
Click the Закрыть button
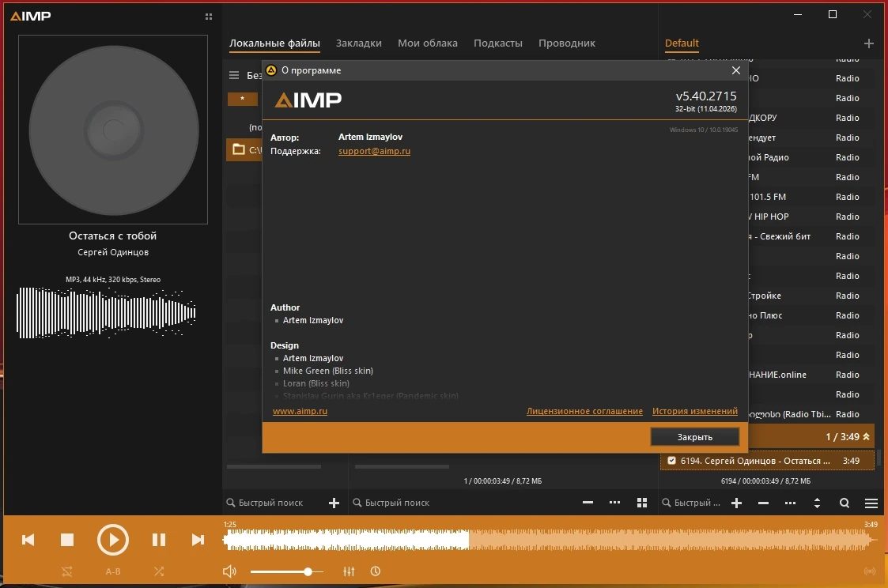click(695, 437)
